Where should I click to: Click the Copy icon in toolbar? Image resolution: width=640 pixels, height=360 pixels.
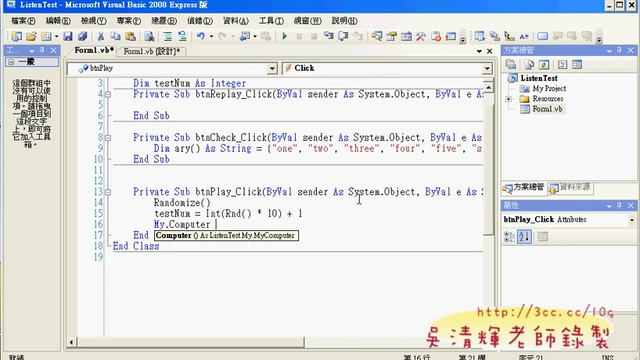[116, 36]
